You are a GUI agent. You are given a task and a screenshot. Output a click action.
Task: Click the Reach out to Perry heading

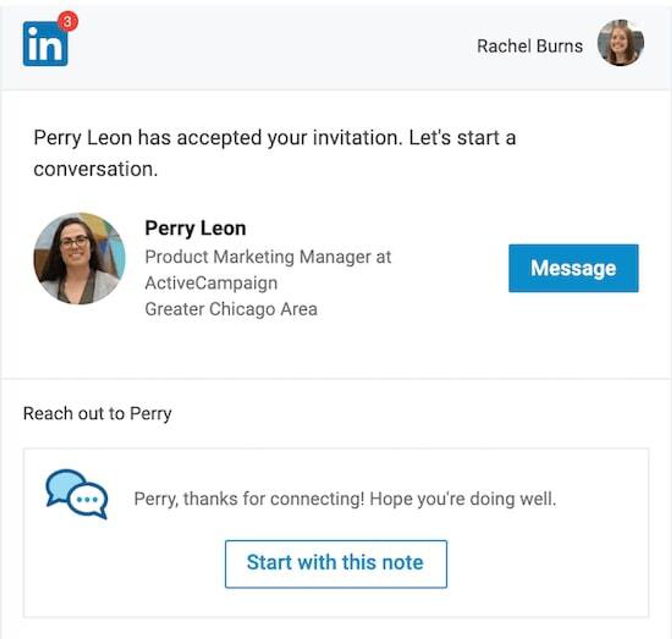[97, 413]
